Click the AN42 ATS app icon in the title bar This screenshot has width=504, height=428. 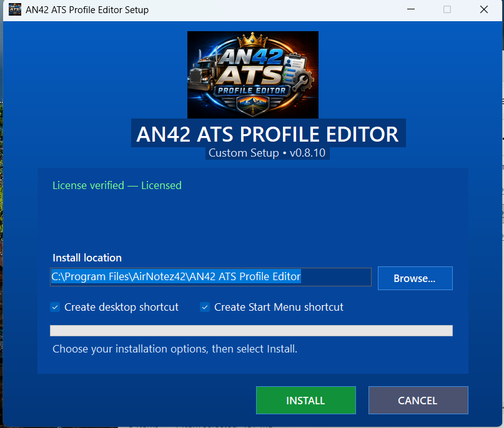[15, 9]
